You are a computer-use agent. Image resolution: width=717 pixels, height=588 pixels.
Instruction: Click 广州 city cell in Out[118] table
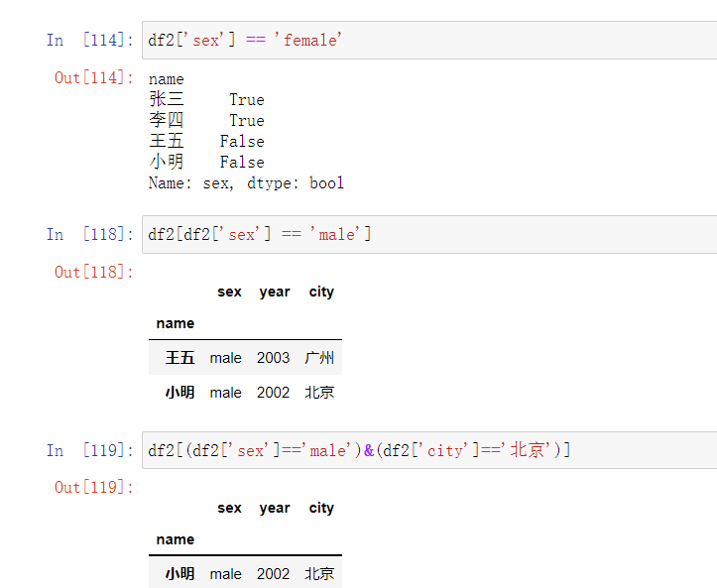(x=319, y=358)
